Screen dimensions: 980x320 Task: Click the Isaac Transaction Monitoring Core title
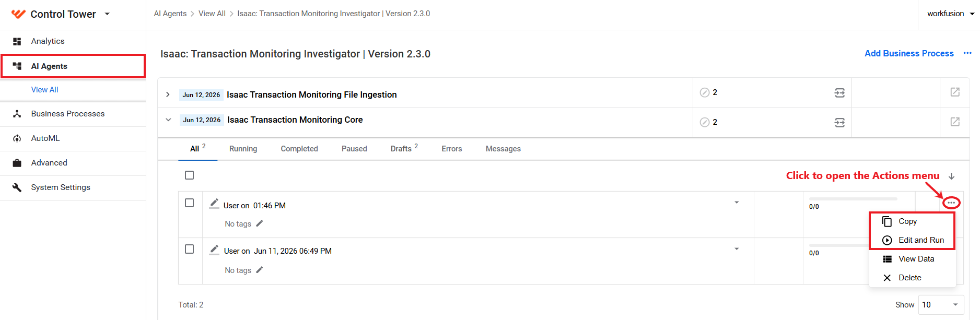[x=295, y=120]
